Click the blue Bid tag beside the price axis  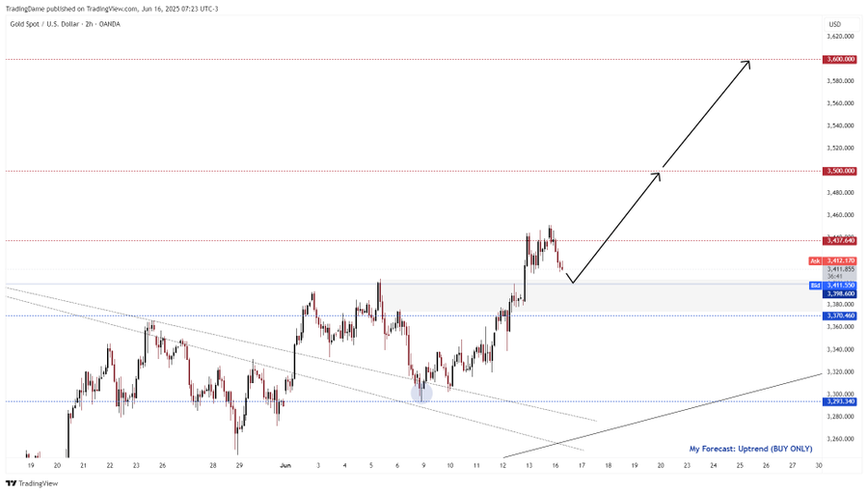pos(815,286)
